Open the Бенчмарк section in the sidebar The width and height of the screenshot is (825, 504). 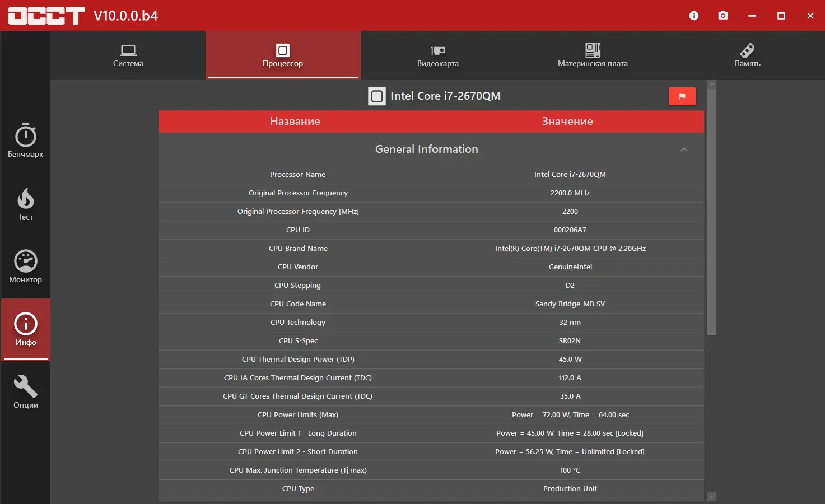[26, 141]
